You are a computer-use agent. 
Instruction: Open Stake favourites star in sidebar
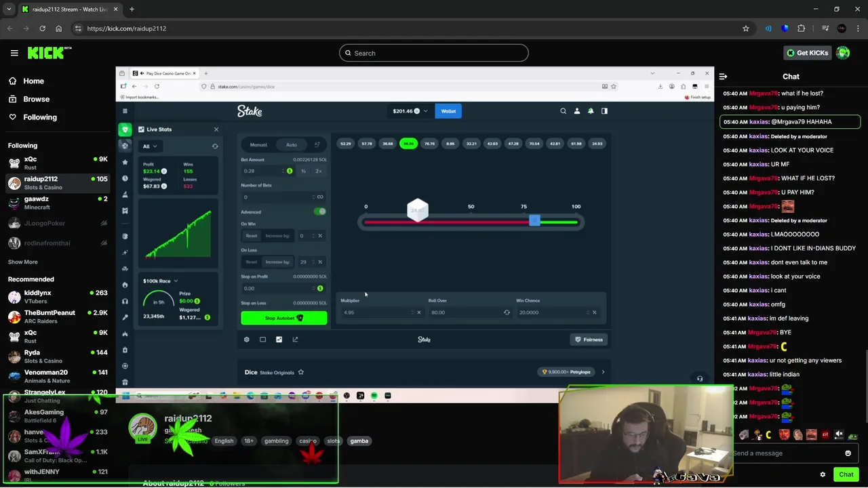coord(125,162)
